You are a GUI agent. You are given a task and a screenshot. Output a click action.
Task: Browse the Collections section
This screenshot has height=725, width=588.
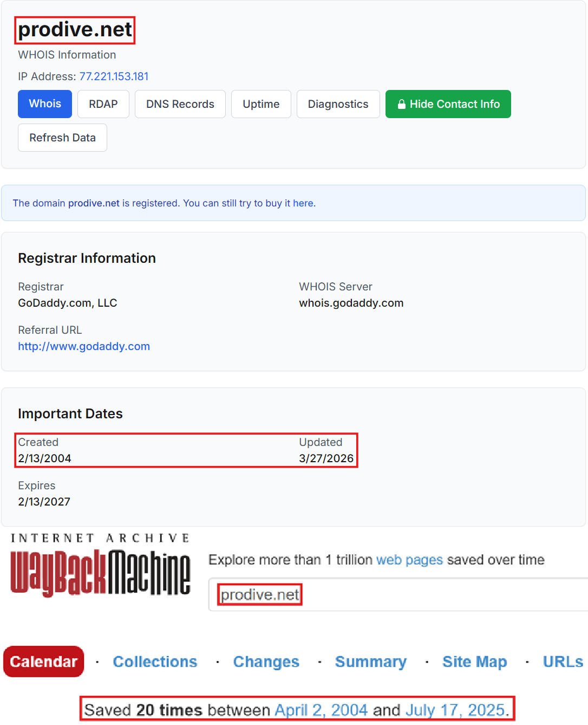coord(155,662)
